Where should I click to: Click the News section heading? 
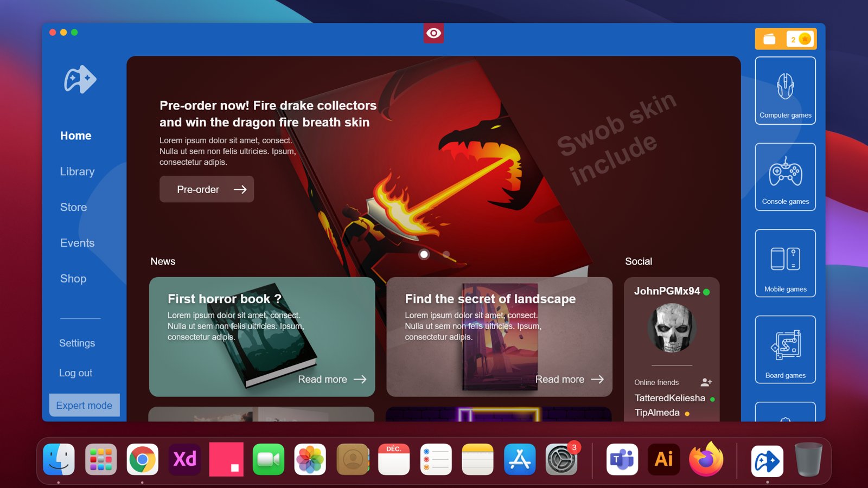163,261
